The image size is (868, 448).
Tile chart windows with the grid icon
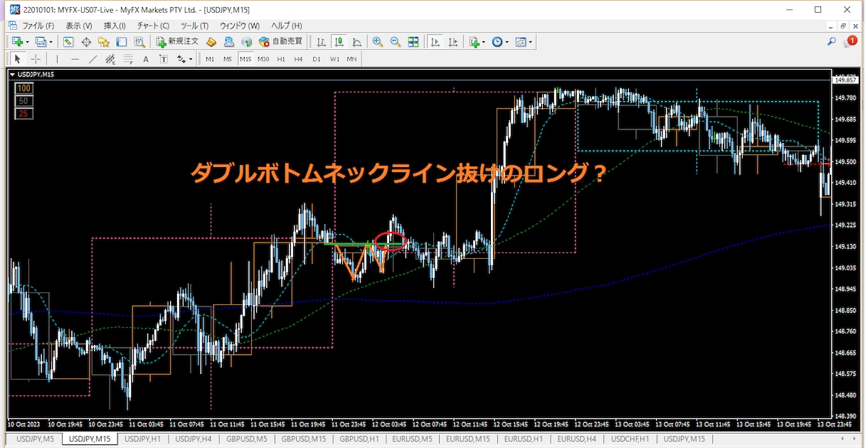(x=413, y=42)
